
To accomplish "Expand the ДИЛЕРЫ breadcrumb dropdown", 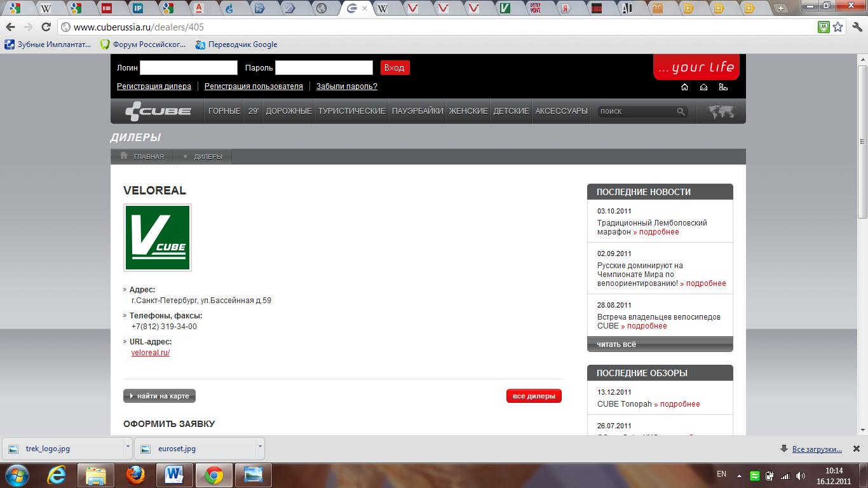I will click(185, 157).
